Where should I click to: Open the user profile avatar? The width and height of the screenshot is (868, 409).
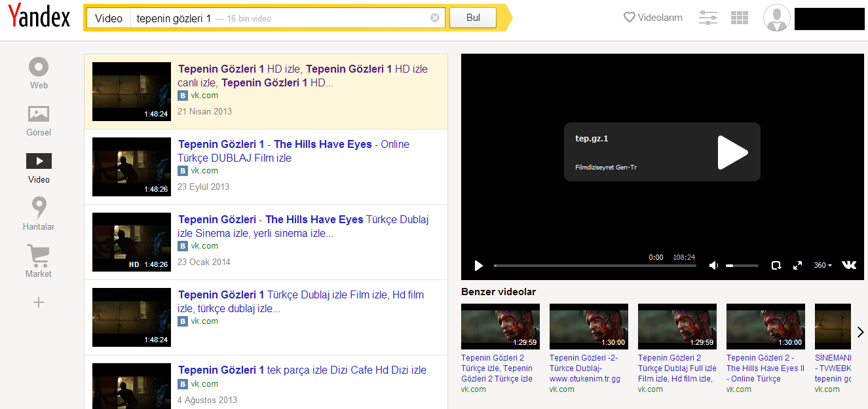point(777,18)
